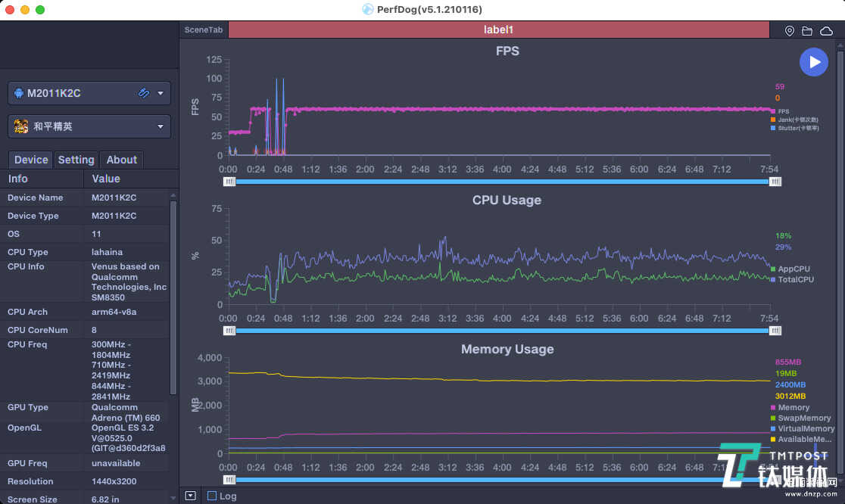845x504 pixels.
Task: Click the info panel scroll-down arrow
Action: tap(173, 498)
